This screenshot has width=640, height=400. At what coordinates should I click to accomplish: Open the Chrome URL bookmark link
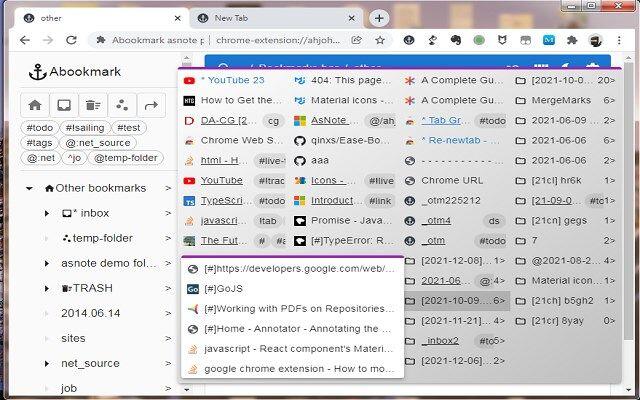pyautogui.click(x=450, y=180)
